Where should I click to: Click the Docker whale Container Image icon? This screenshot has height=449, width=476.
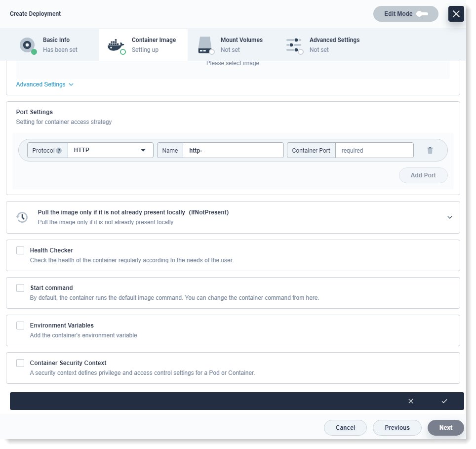tap(116, 46)
